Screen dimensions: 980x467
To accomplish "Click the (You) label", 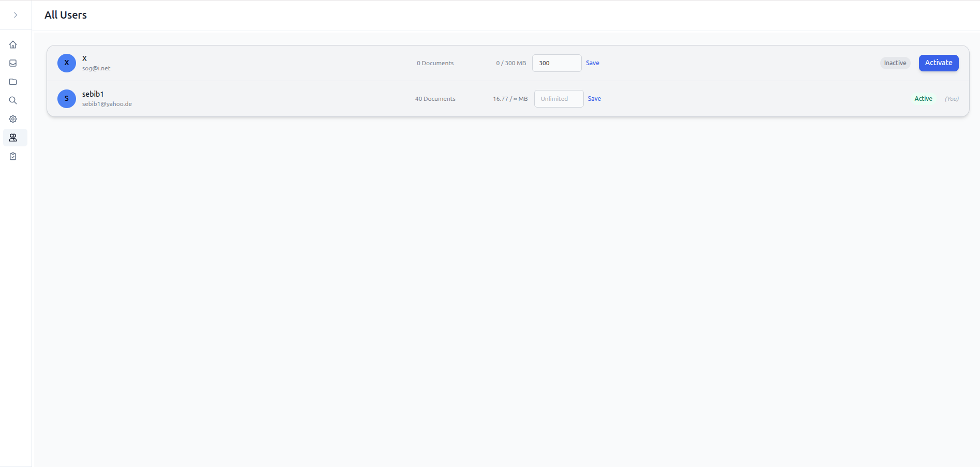I will (952, 99).
